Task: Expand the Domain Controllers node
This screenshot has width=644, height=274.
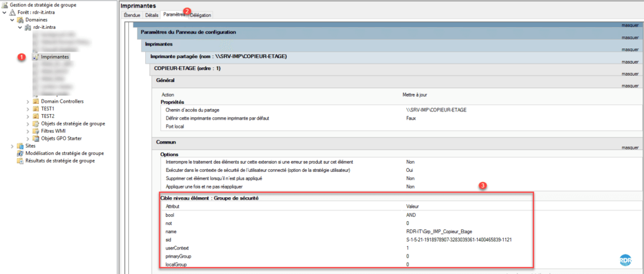Action: click(28, 101)
